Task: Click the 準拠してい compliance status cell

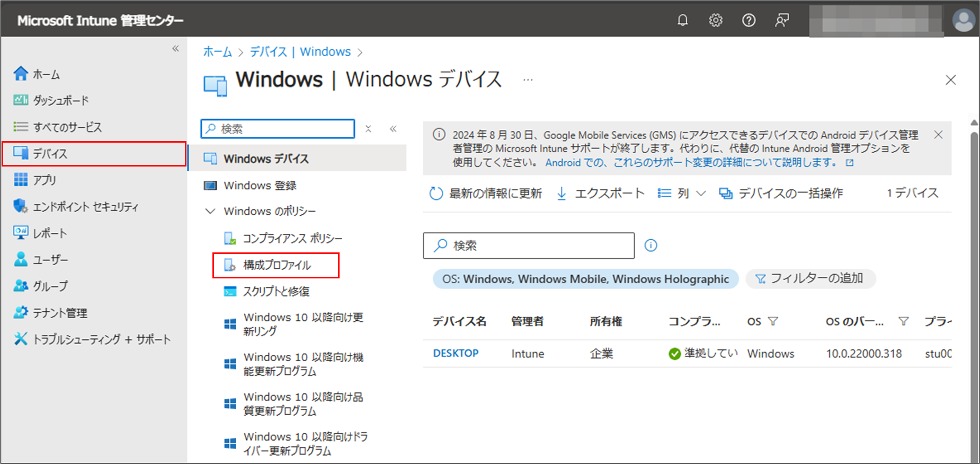Action: pos(703,354)
